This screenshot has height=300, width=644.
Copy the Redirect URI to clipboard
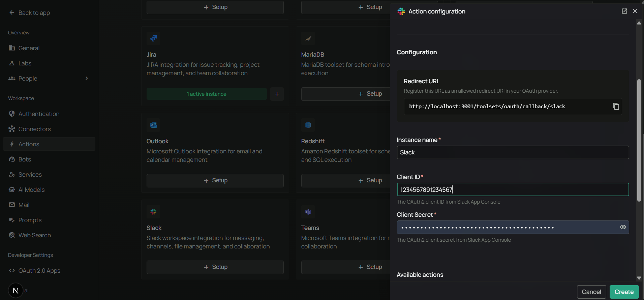coord(616,107)
